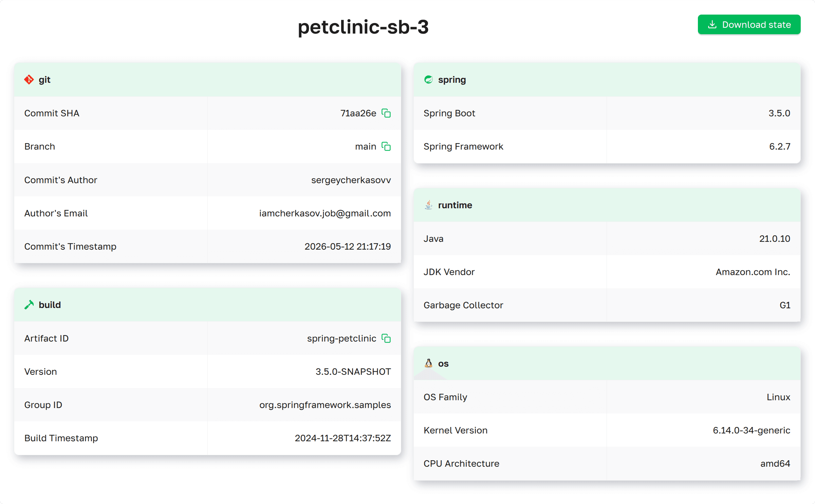Select the spring-petclinic artifact text
Image resolution: width=815 pixels, height=504 pixels.
point(341,339)
